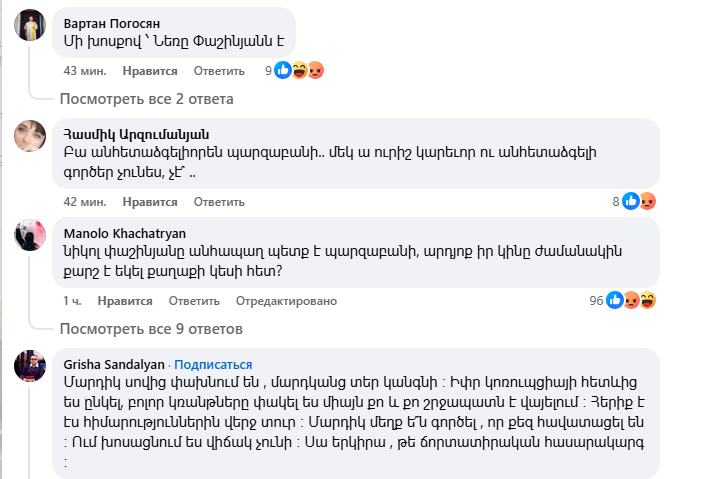Image resolution: width=702 pixels, height=479 pixels.
Task: Expand all 2 replies under Вартан's comment
Action: coord(146,99)
